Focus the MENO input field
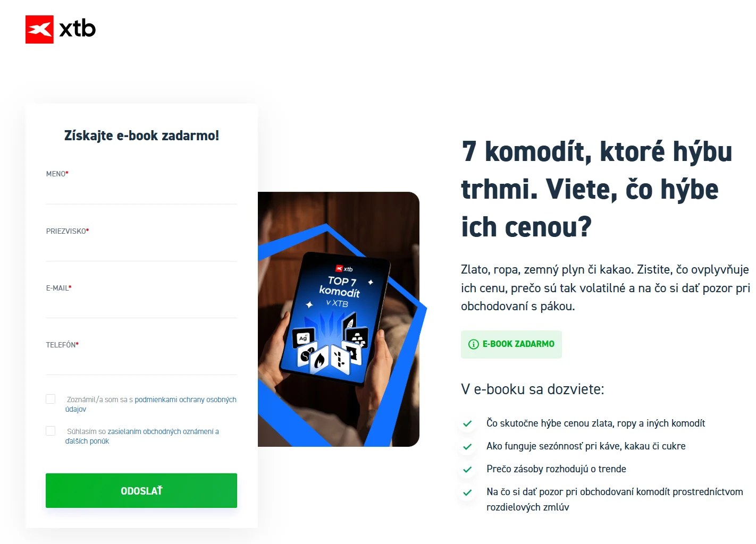 point(141,193)
